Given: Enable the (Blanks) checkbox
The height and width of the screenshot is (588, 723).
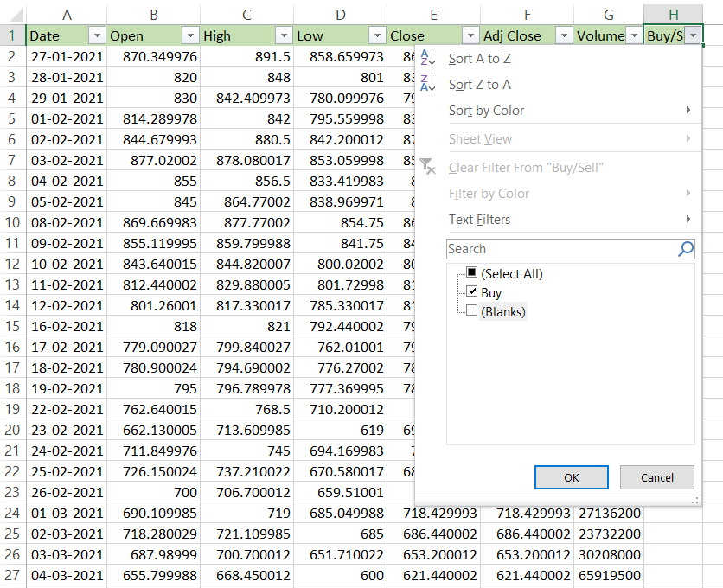Looking at the screenshot, I should (471, 311).
